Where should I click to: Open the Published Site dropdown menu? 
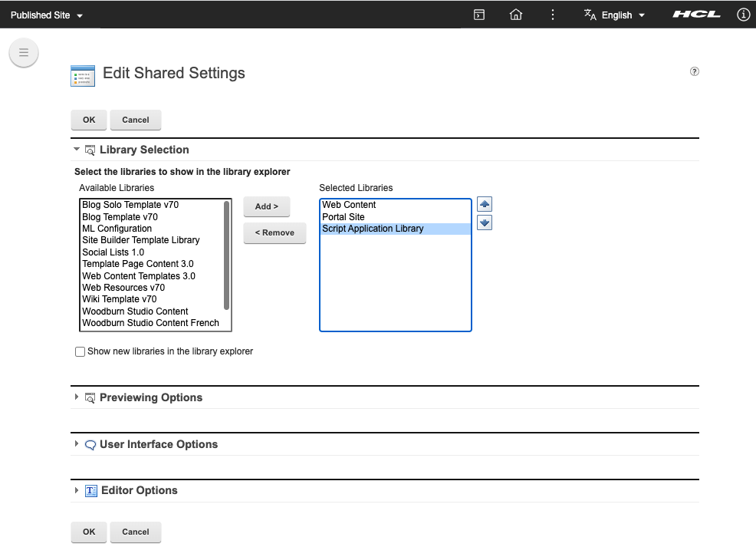46,14
